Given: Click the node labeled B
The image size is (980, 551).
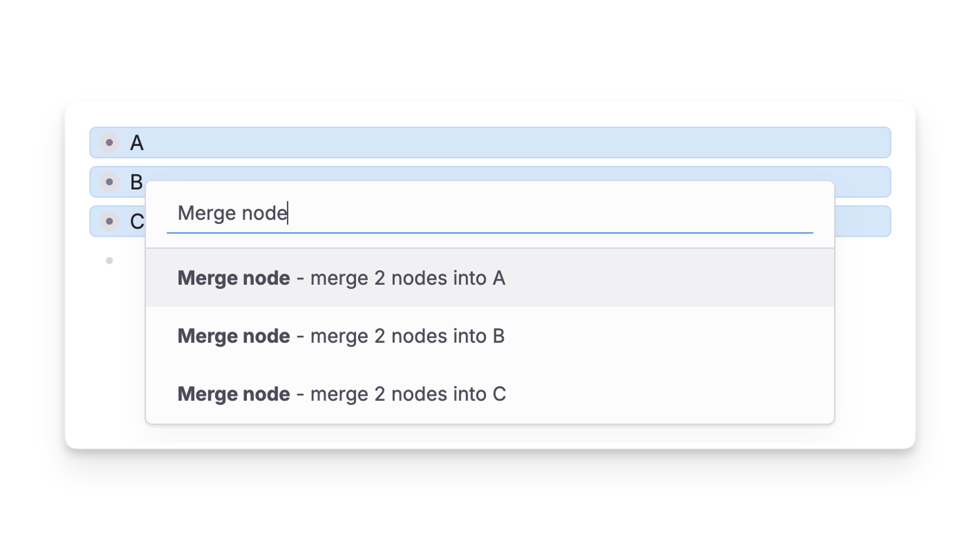Looking at the screenshot, I should (136, 182).
